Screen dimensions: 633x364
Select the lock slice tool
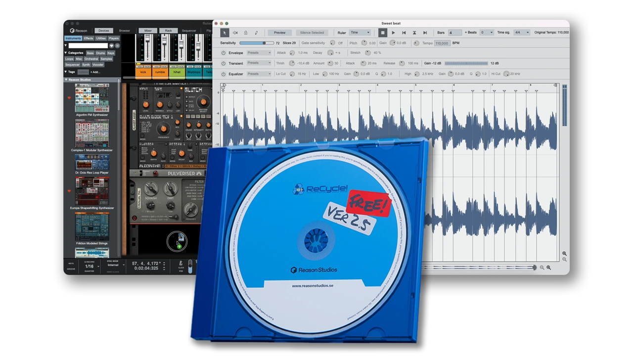[246, 33]
